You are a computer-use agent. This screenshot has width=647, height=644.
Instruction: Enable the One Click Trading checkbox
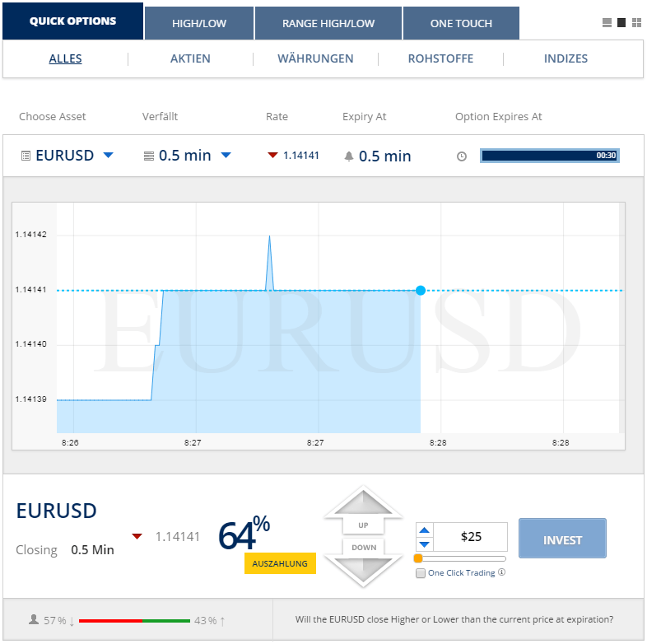421,573
